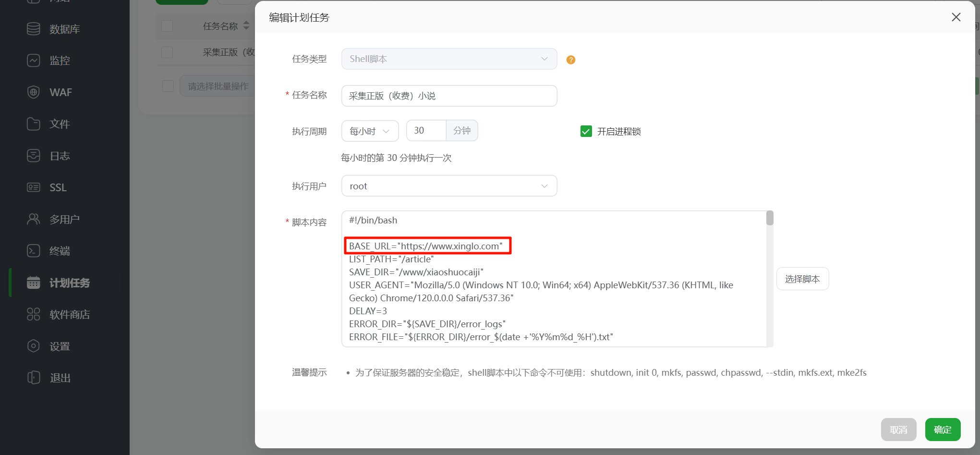Uncheck the 开启进程锁 checkbox

click(x=586, y=131)
